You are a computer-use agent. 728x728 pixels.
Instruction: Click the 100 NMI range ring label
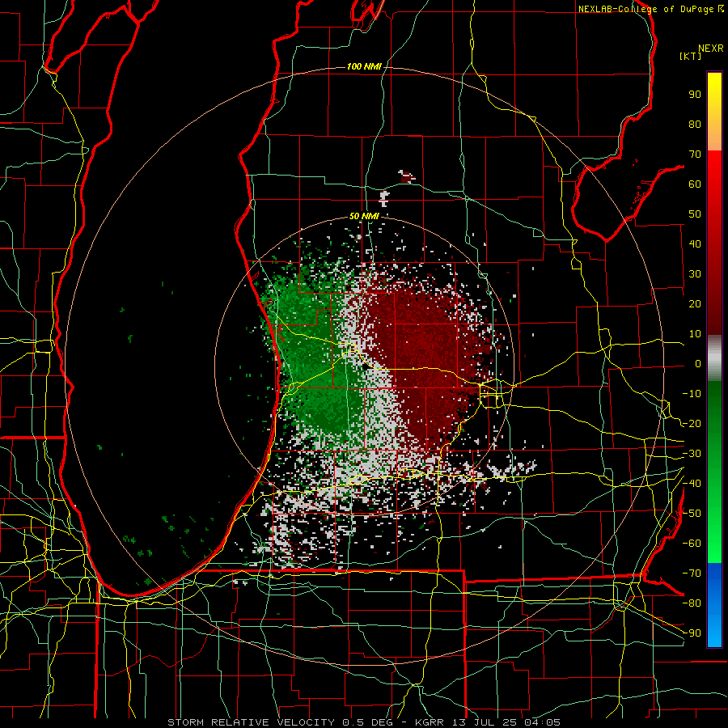(364, 67)
